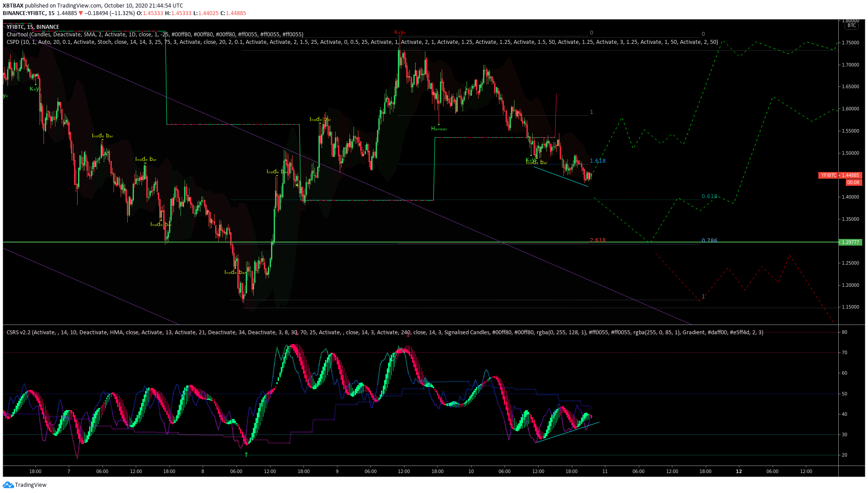Click the red 'Kay' label at chart top
The height and width of the screenshot is (493, 868).
tap(399, 32)
